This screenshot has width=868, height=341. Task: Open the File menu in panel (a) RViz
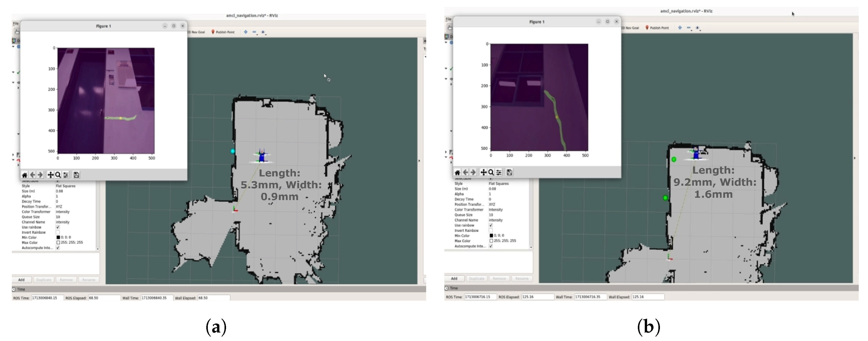[x=15, y=24]
